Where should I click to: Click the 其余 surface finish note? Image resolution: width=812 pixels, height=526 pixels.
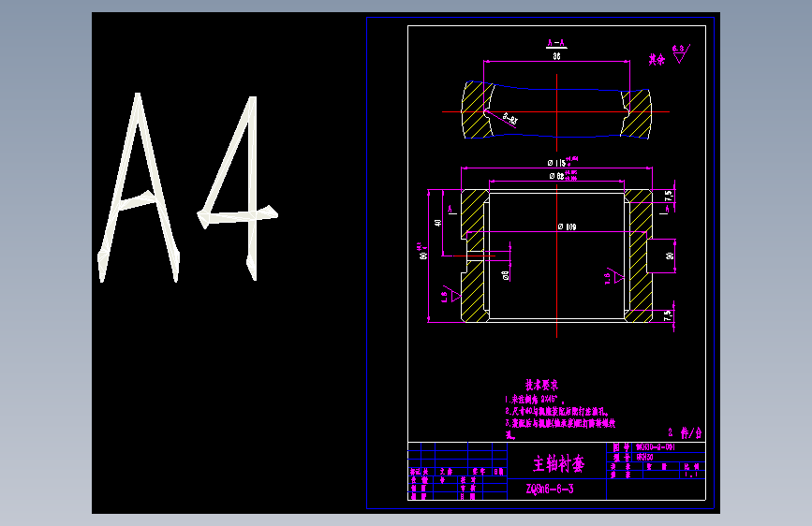tap(657, 60)
